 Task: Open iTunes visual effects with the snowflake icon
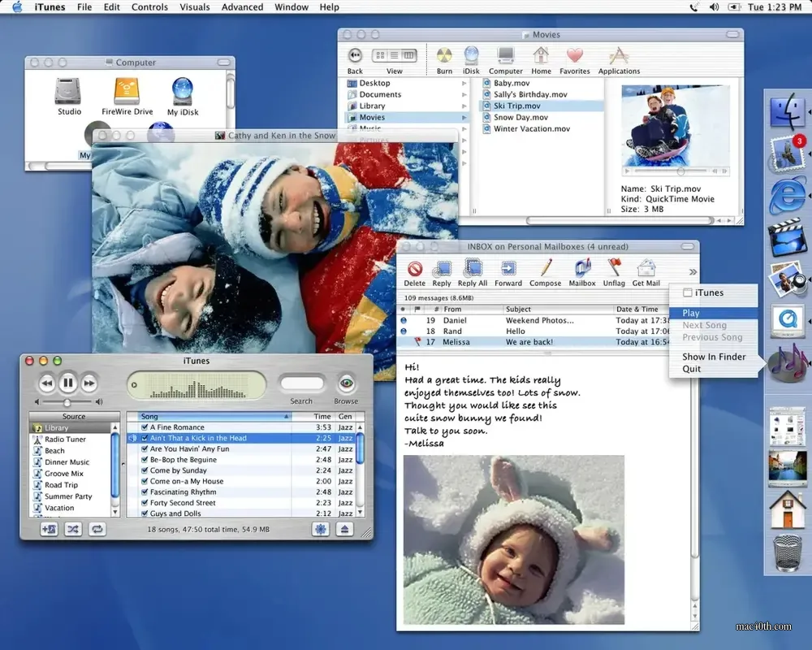pyautogui.click(x=319, y=528)
